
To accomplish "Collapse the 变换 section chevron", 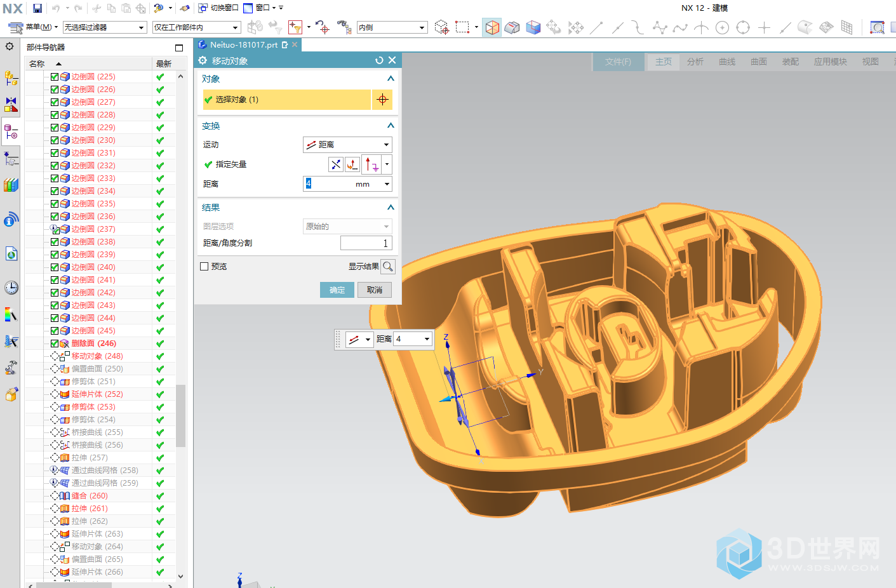I will 391,126.
